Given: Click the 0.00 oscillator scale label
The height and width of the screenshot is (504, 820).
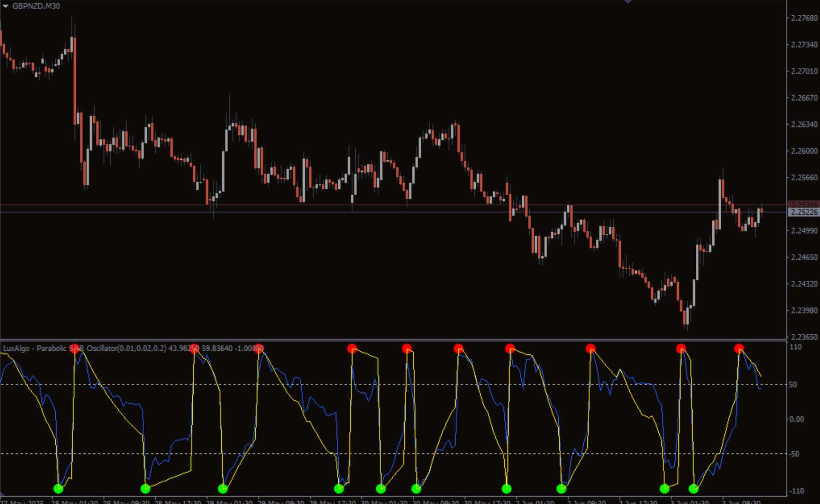Looking at the screenshot, I should point(796,419).
